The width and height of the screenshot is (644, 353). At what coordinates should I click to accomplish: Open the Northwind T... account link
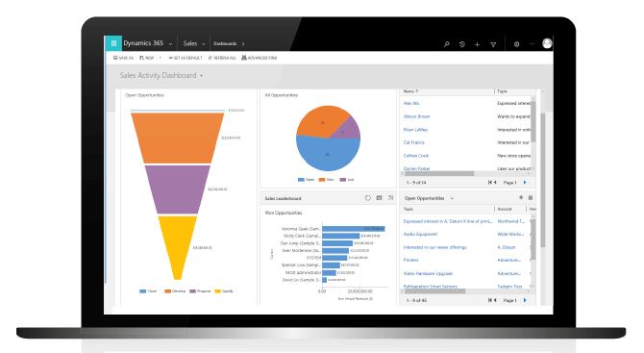(x=511, y=221)
